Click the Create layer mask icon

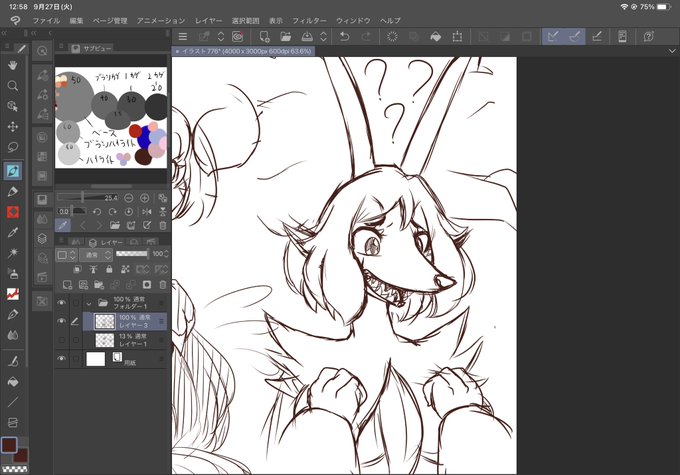pos(147,285)
